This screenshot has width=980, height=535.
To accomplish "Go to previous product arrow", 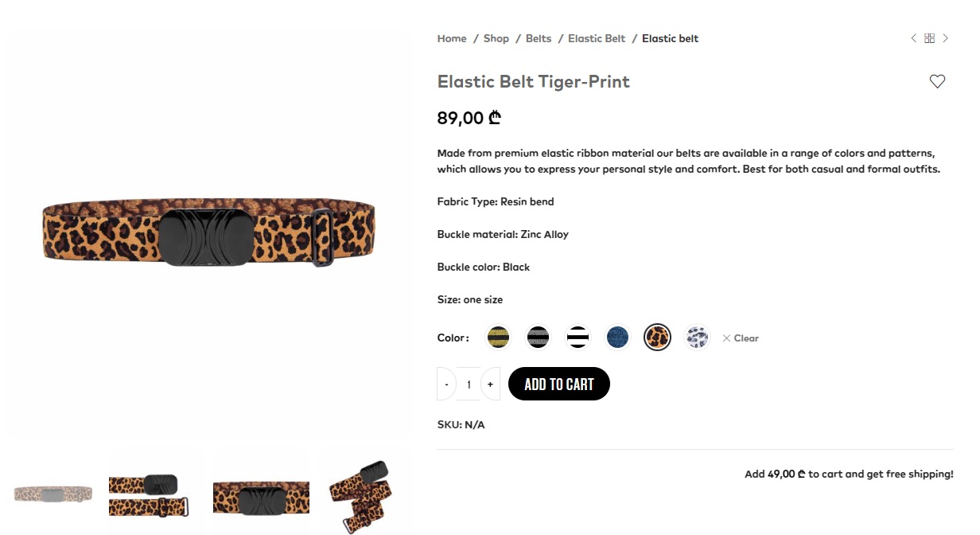I will click(x=913, y=38).
